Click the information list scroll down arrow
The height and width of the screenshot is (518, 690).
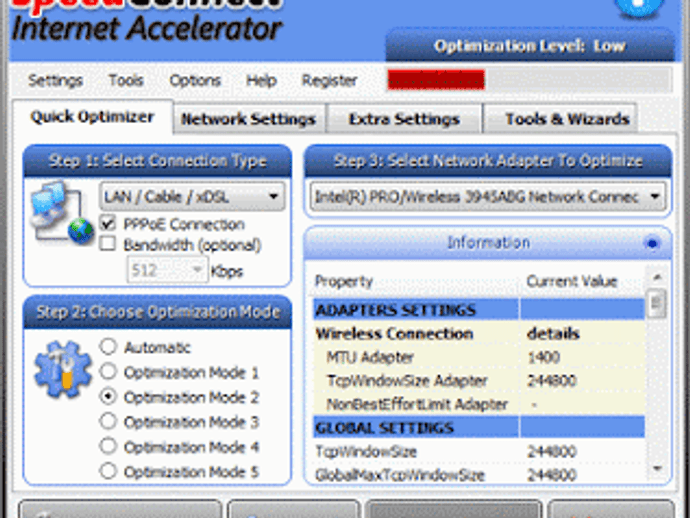pyautogui.click(x=657, y=468)
